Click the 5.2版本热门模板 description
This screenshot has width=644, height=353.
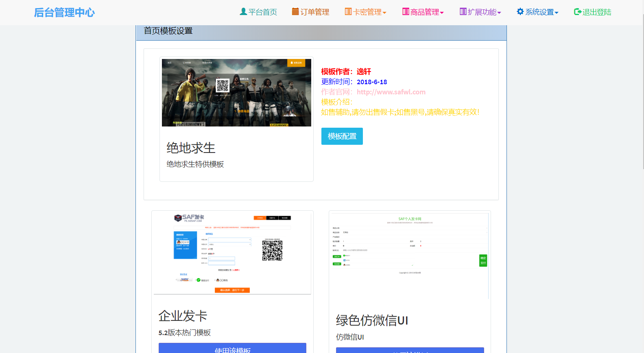pos(185,333)
